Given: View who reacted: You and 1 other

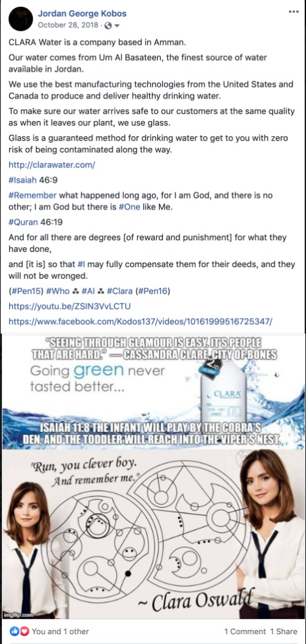Looking at the screenshot, I should click(60, 631).
